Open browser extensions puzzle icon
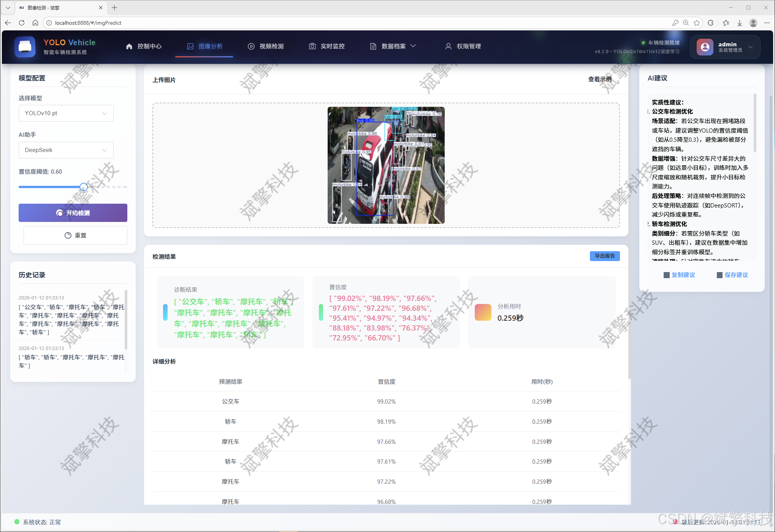Viewport: 775px width, 532px height. (x=711, y=23)
